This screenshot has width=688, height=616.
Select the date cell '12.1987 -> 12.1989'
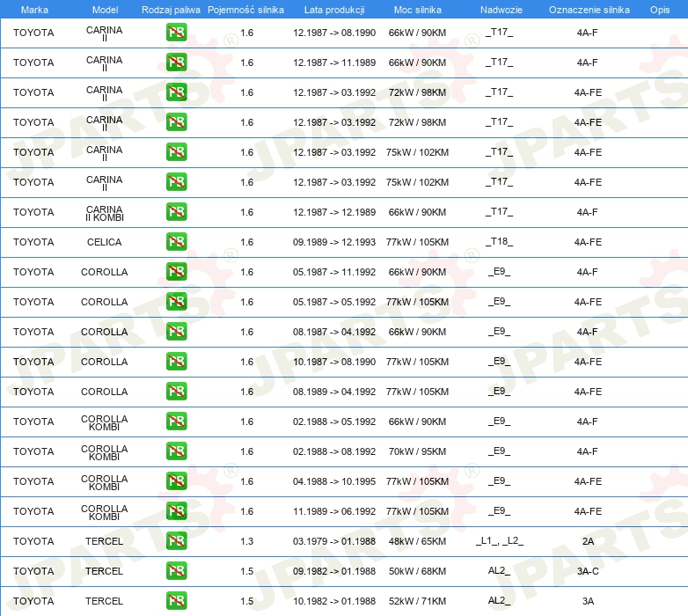coord(334,212)
